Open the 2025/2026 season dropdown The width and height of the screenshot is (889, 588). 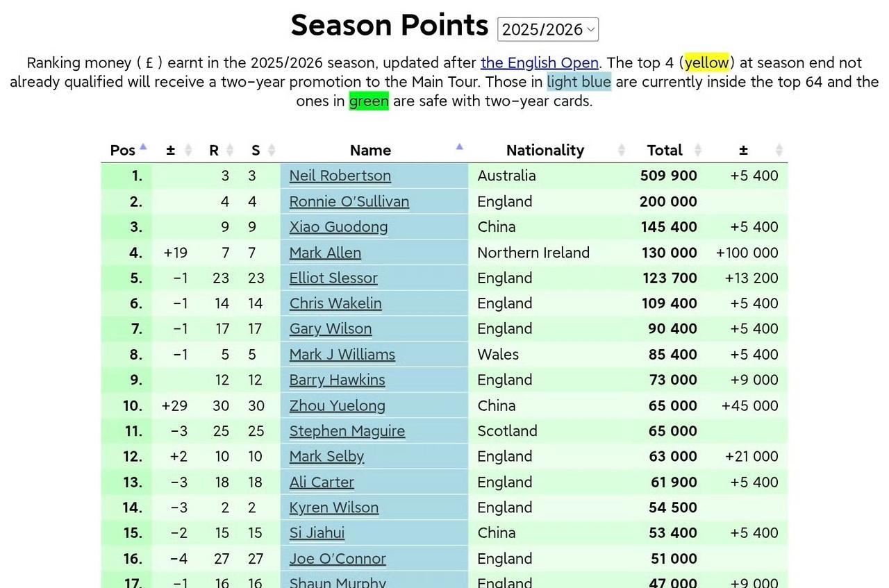click(x=548, y=29)
